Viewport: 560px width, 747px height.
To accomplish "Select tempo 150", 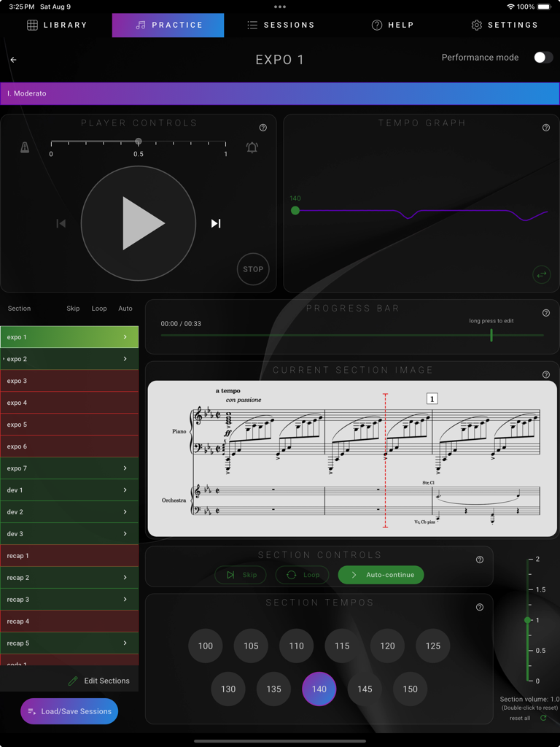I will click(410, 689).
